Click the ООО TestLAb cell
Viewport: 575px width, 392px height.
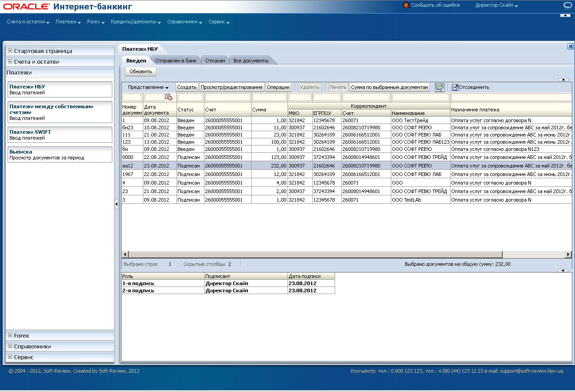(x=420, y=200)
